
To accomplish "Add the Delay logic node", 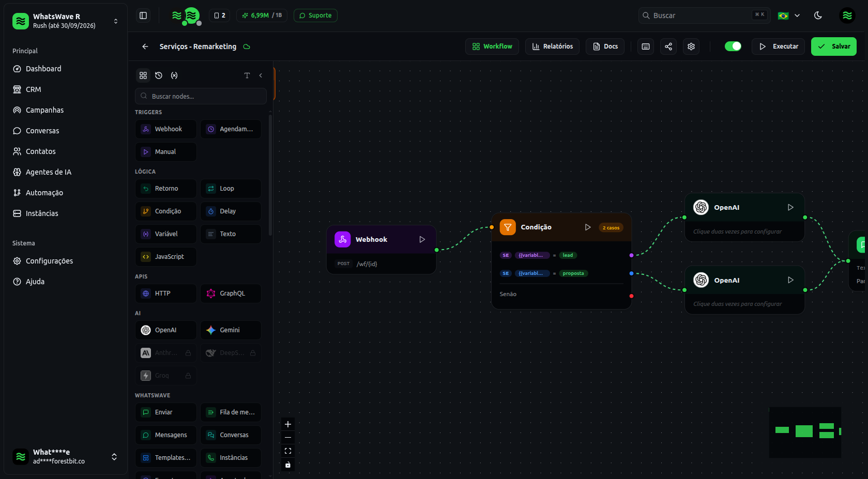I will [231, 211].
